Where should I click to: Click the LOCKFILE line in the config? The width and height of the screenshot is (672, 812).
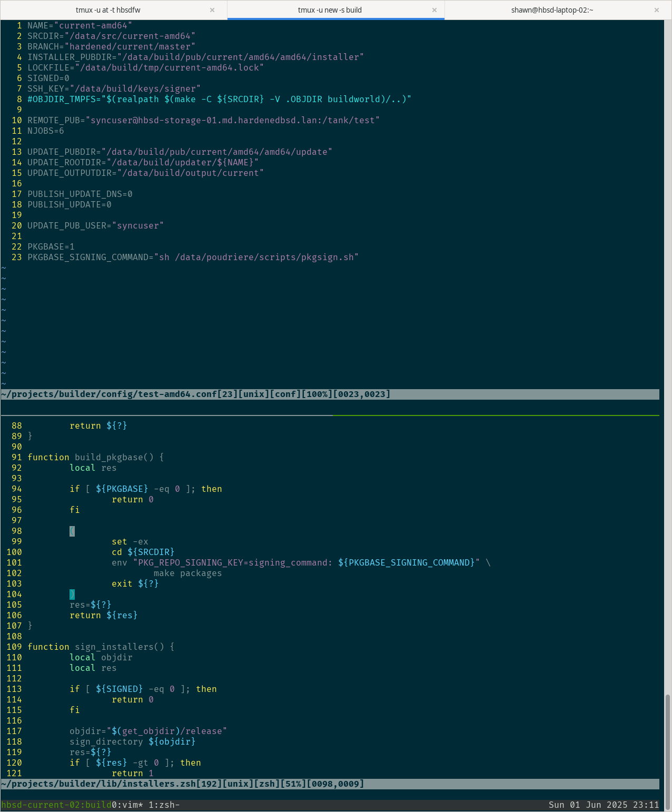point(145,67)
